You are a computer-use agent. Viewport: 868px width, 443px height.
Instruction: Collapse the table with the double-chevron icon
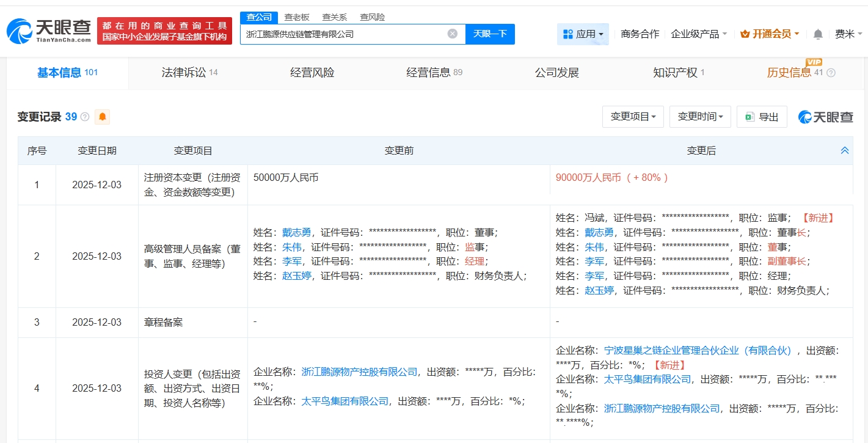[x=845, y=150]
